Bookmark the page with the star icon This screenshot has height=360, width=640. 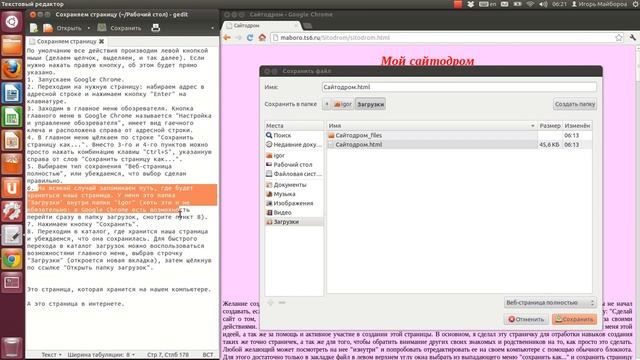click(x=619, y=38)
